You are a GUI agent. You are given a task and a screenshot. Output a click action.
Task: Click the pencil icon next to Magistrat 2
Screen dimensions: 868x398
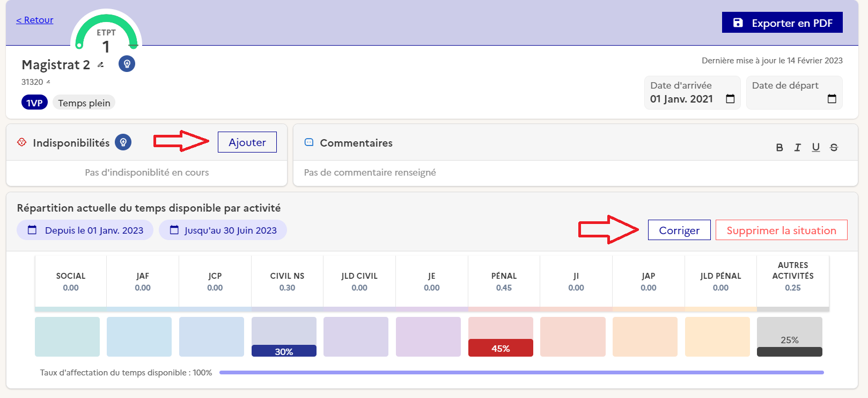coord(100,65)
